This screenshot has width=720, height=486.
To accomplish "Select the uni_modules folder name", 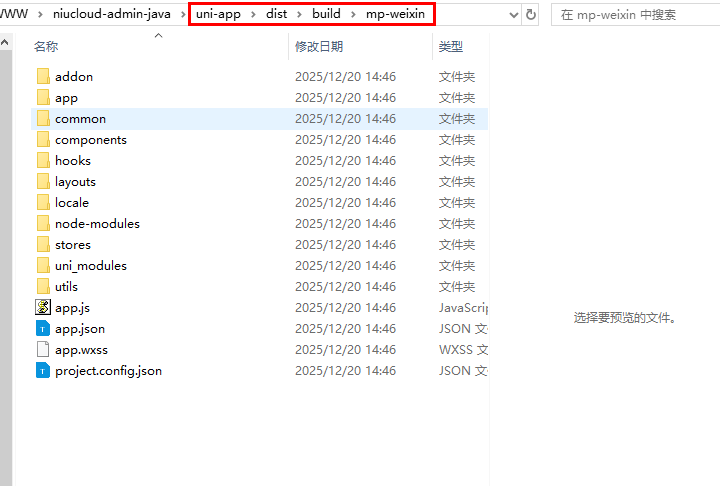I will pyautogui.click(x=91, y=266).
